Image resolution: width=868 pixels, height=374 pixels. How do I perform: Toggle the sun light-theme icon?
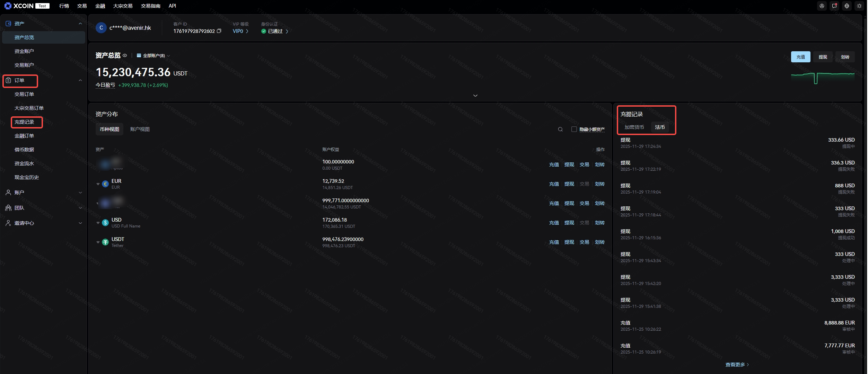(x=859, y=6)
